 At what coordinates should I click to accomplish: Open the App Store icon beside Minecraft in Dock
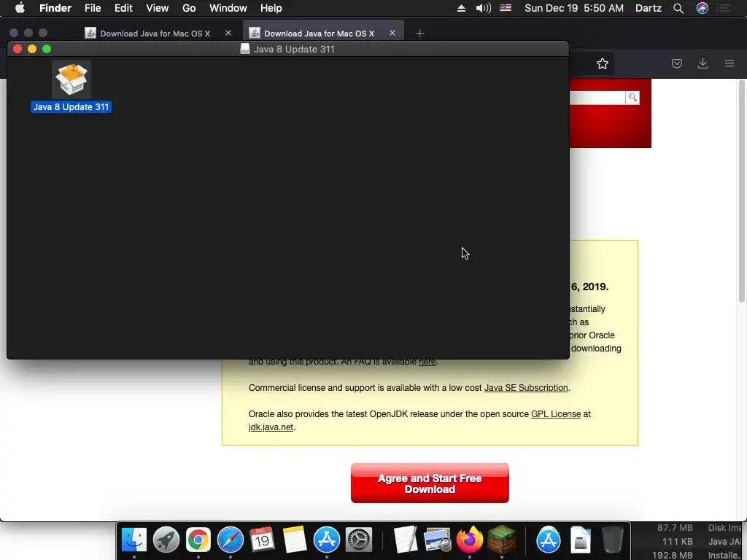pyautogui.click(x=549, y=540)
